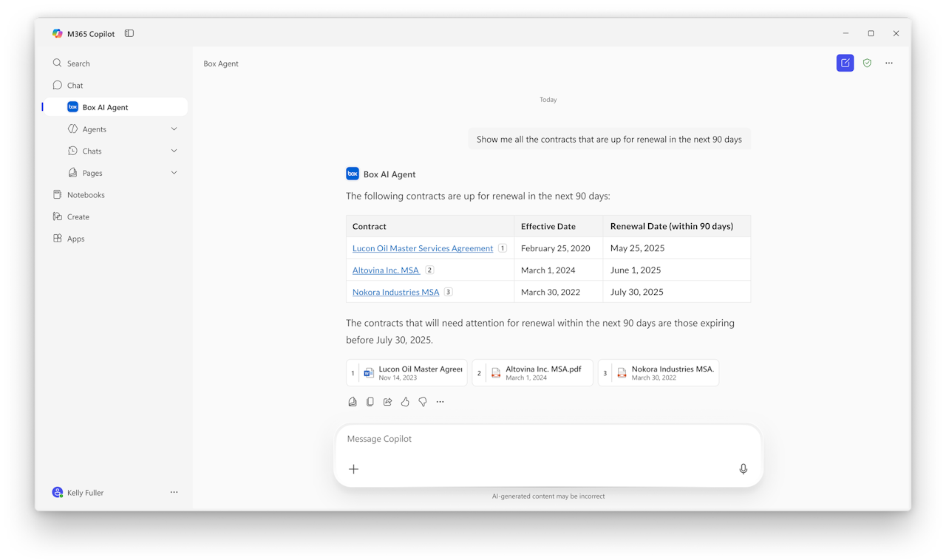This screenshot has height=560, width=946.
Task: Open the Nokora Industries MSA reference card
Action: (x=659, y=373)
